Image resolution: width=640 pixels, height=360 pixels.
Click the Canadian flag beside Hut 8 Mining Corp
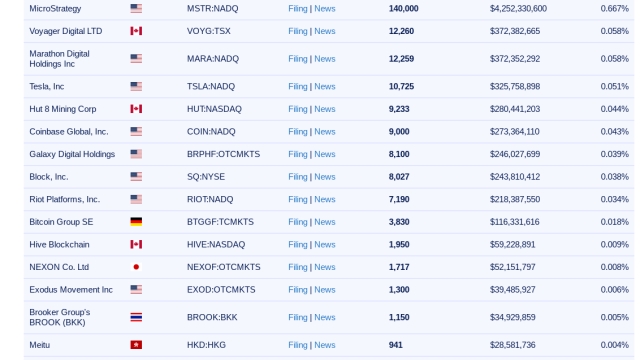(x=136, y=109)
